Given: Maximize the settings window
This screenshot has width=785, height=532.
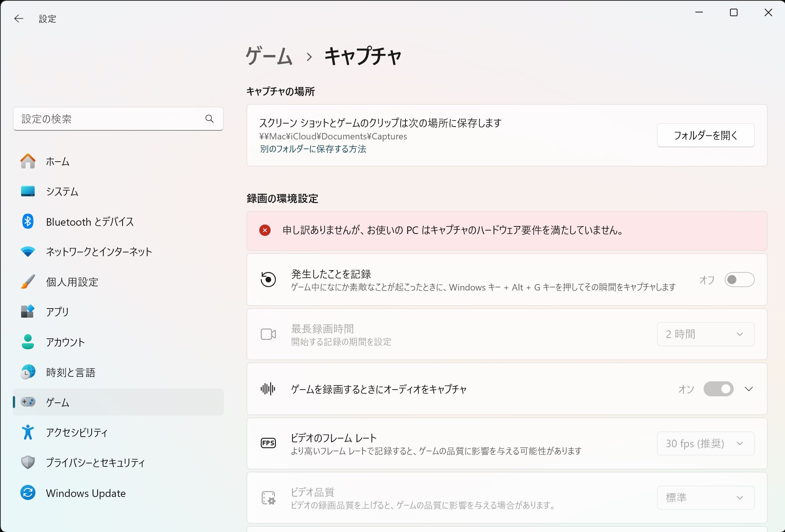Looking at the screenshot, I should (x=734, y=12).
